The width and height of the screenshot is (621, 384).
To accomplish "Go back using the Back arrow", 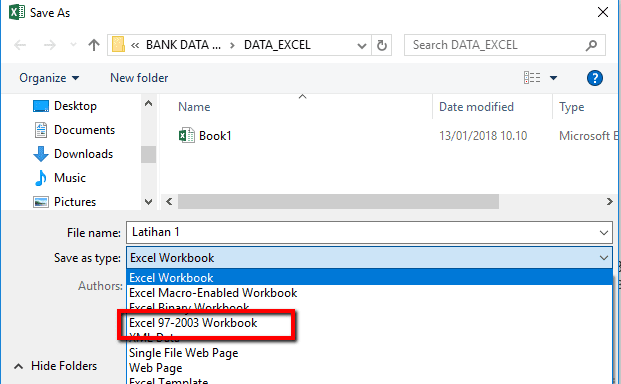I will coord(20,45).
